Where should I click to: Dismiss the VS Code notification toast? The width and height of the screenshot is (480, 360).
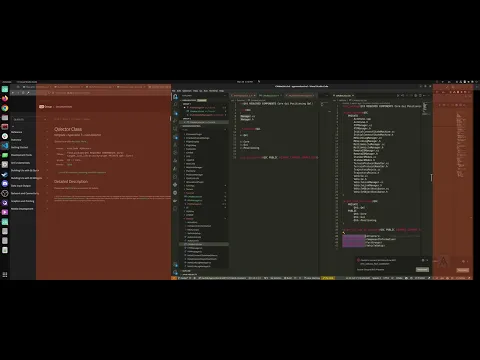click(x=427, y=260)
